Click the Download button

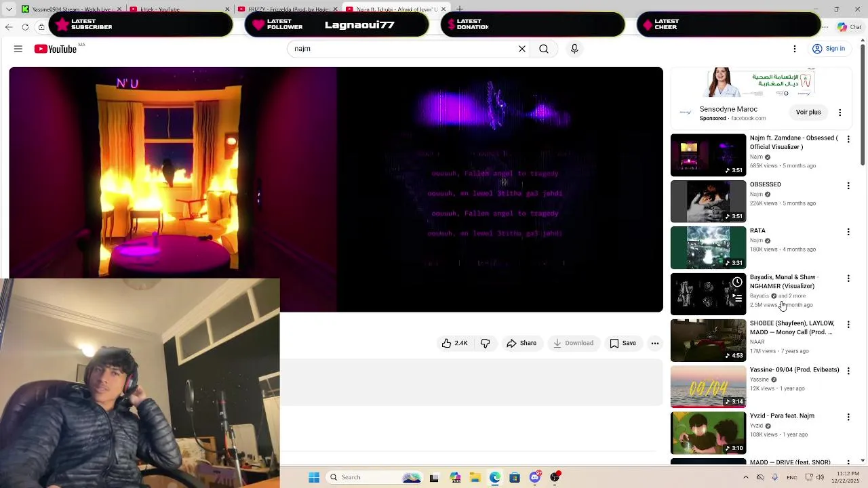(573, 343)
